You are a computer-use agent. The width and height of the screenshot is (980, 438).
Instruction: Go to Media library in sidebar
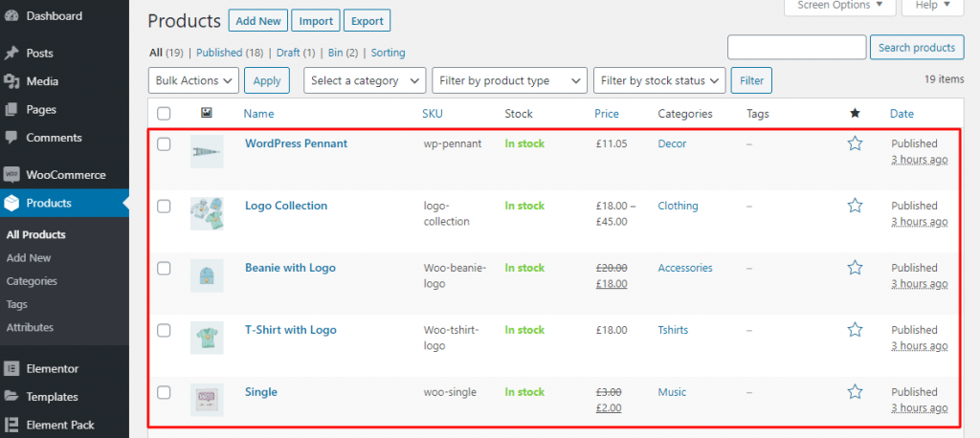pos(41,81)
